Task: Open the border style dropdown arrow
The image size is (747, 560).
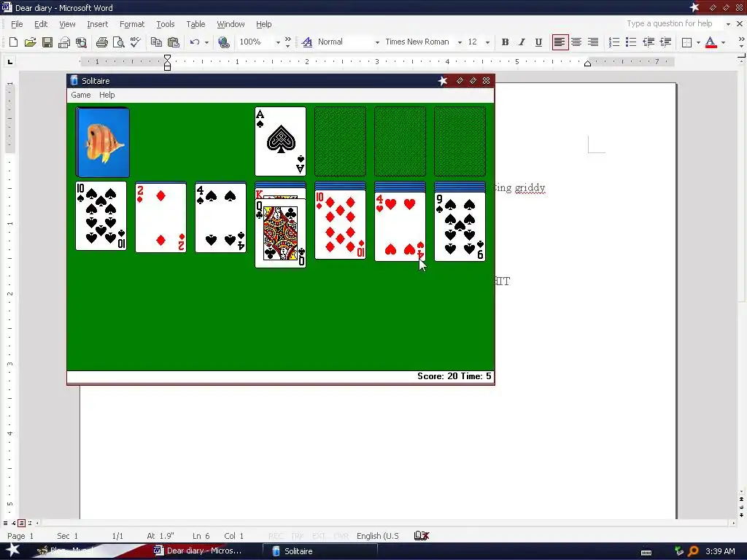Action: 698,42
